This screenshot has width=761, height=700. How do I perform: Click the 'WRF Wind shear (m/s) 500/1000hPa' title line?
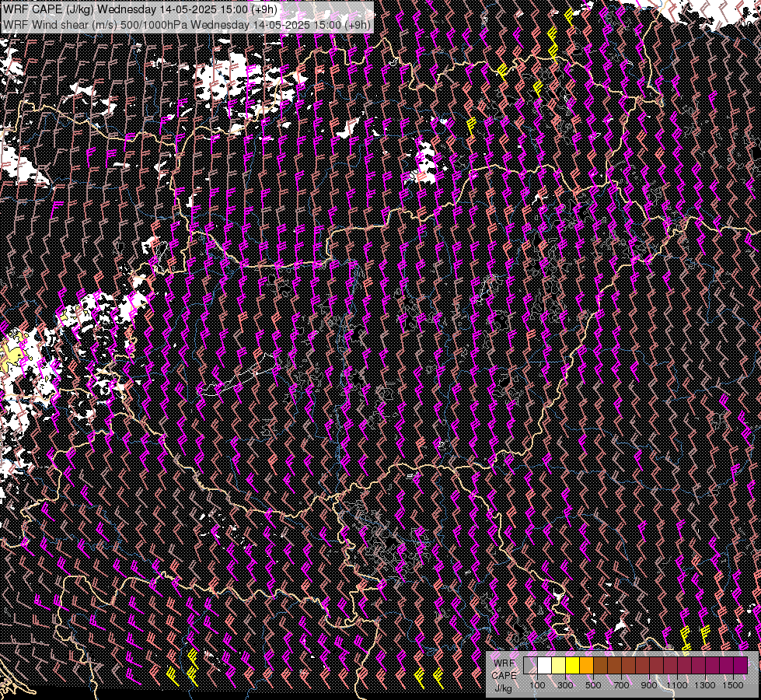click(x=187, y=25)
